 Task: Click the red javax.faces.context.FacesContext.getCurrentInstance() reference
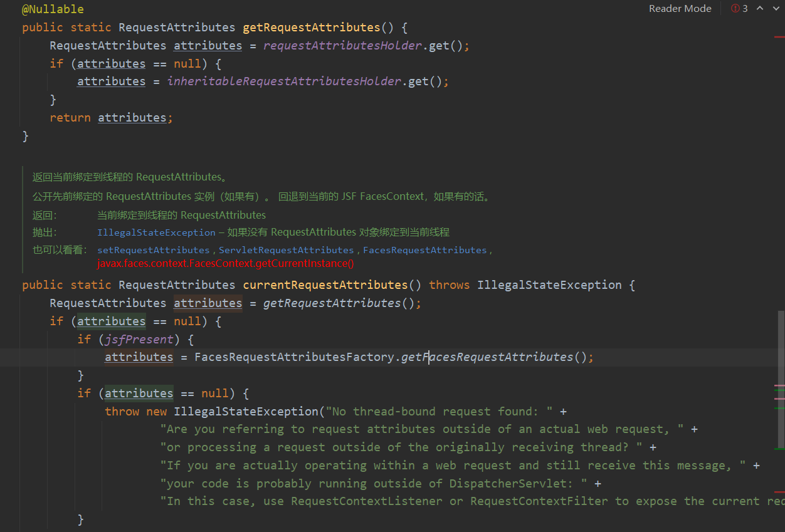tap(226, 264)
